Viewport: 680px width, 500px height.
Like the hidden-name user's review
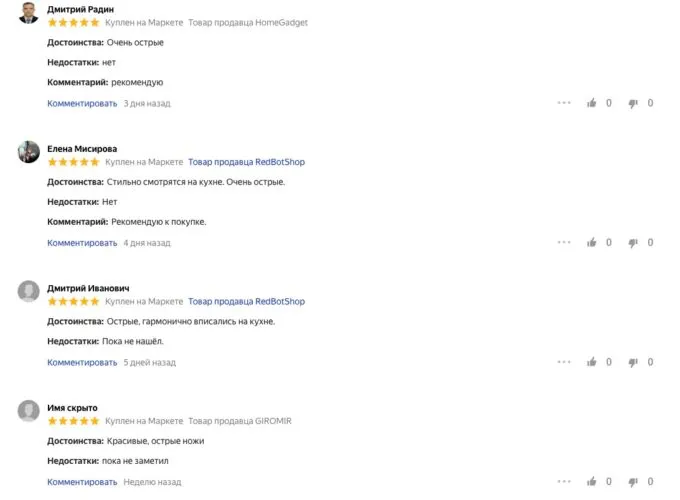coord(592,482)
